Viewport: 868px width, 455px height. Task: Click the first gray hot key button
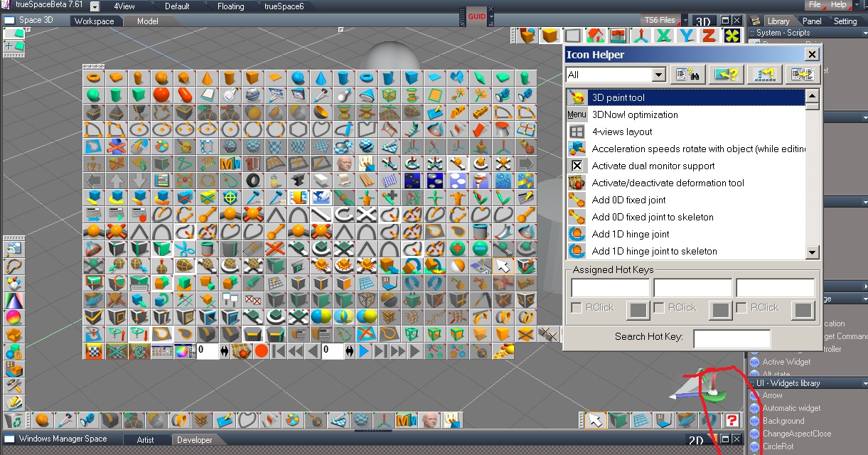click(x=638, y=309)
